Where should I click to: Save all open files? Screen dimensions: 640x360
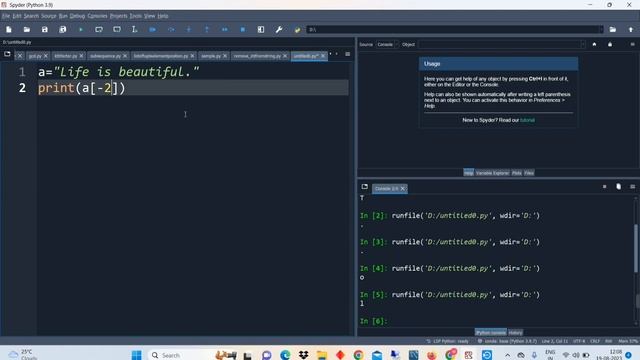62,29
